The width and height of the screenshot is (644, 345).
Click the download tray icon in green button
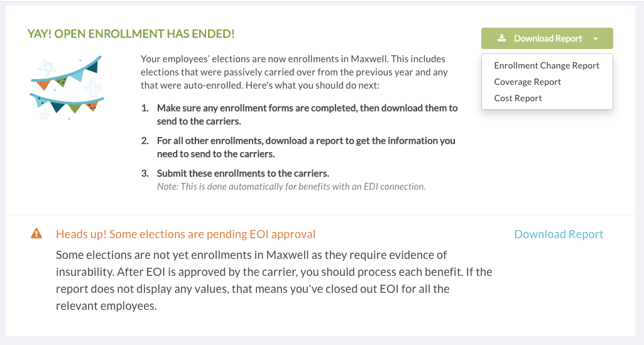(x=501, y=38)
